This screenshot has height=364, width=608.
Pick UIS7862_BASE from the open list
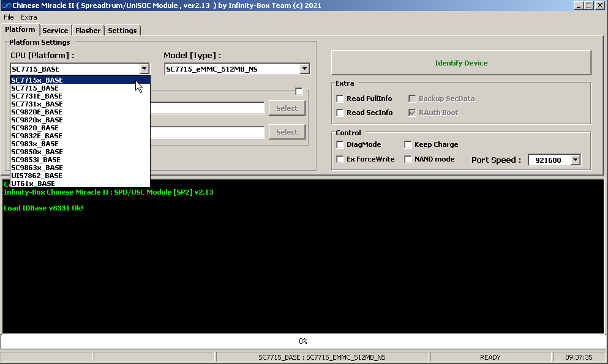[x=37, y=176]
